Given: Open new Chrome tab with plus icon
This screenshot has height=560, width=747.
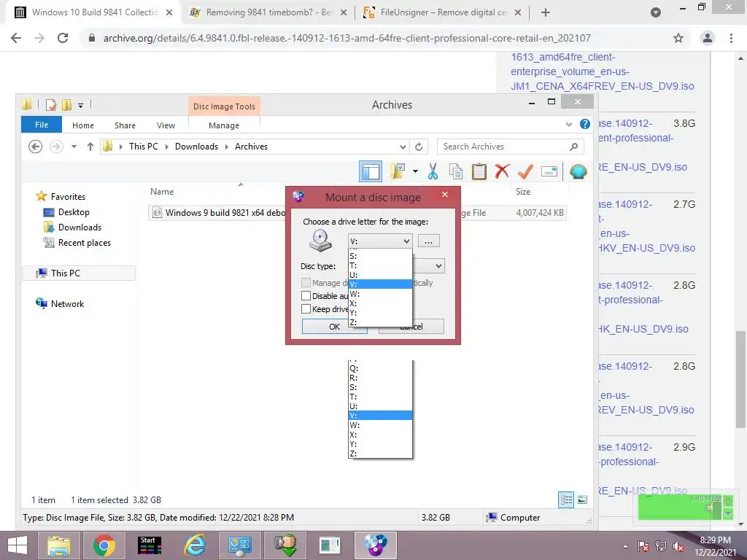Looking at the screenshot, I should [x=546, y=12].
